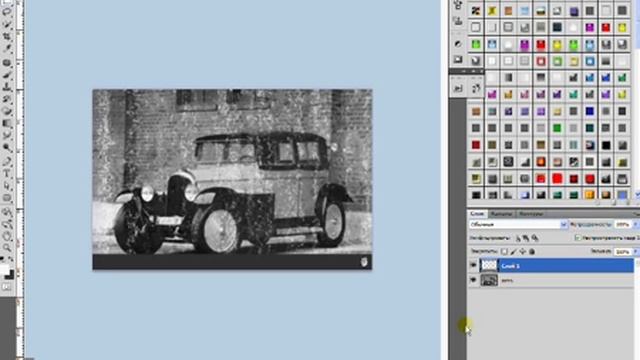Click the Слой 1 layer thumbnail

[x=489, y=265]
